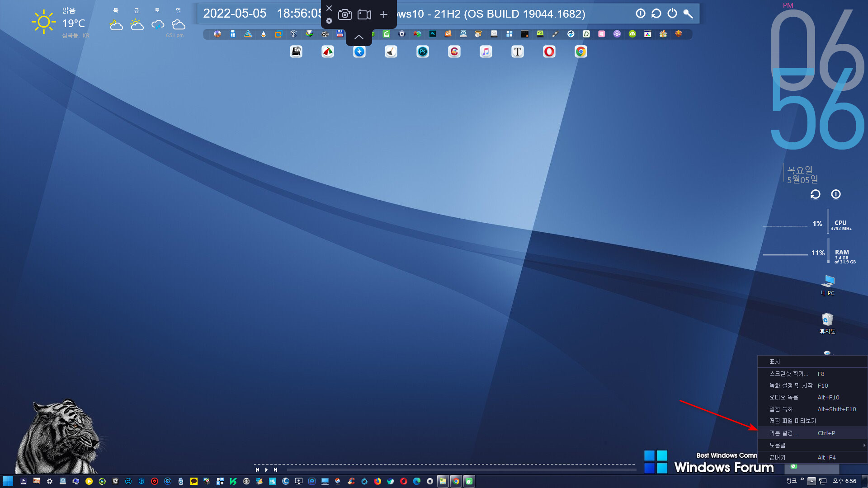Click the floppy disk icon in launcher strip

pos(340,34)
